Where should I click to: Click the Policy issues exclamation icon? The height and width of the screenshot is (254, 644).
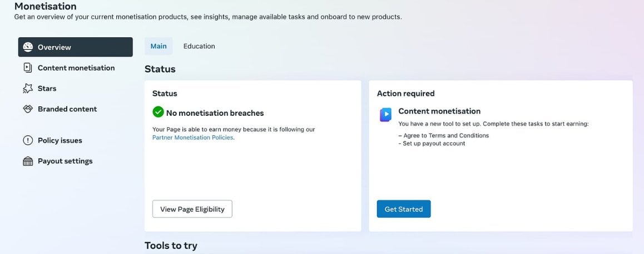click(x=27, y=140)
